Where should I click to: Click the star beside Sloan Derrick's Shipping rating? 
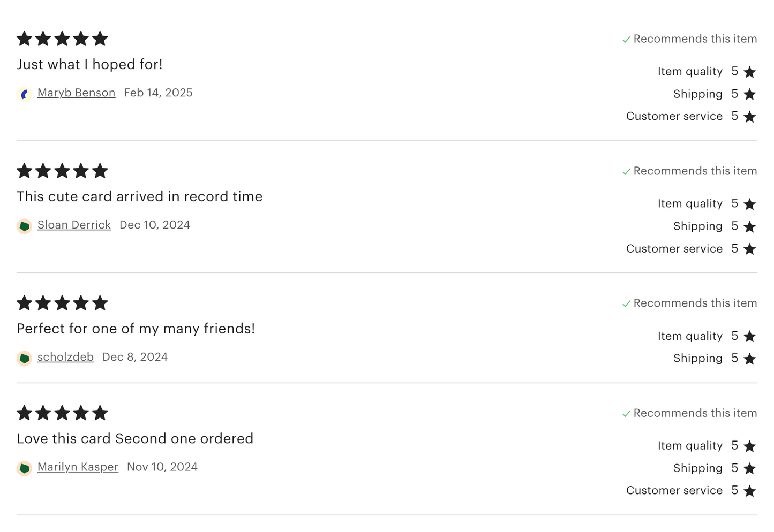coord(749,226)
